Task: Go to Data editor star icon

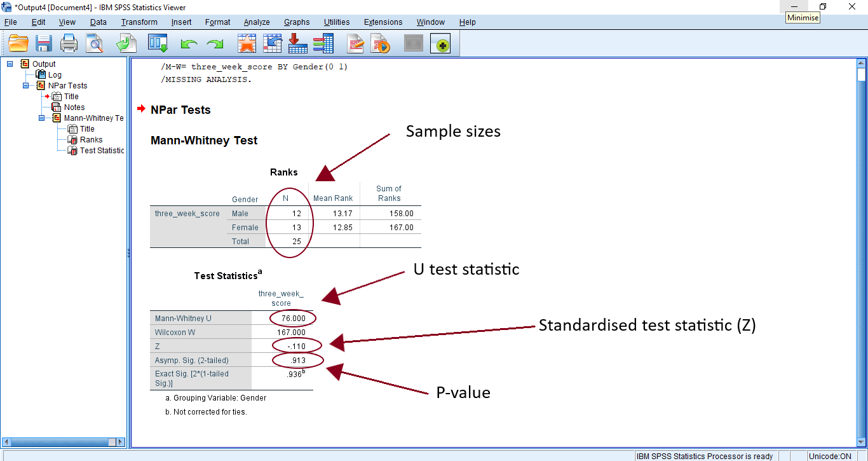Action: 247,43
